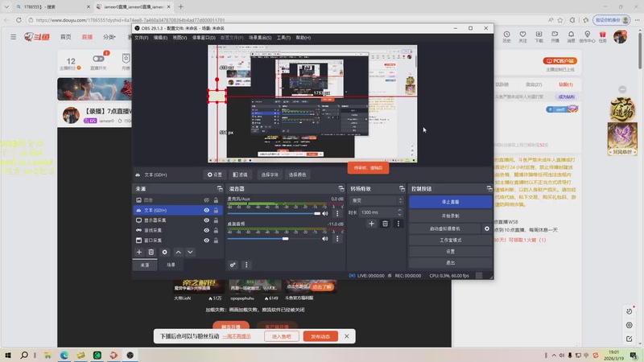This screenshot has height=362, width=644.
Task: Open 麦克风/Aux three-dot options
Action: click(337, 213)
